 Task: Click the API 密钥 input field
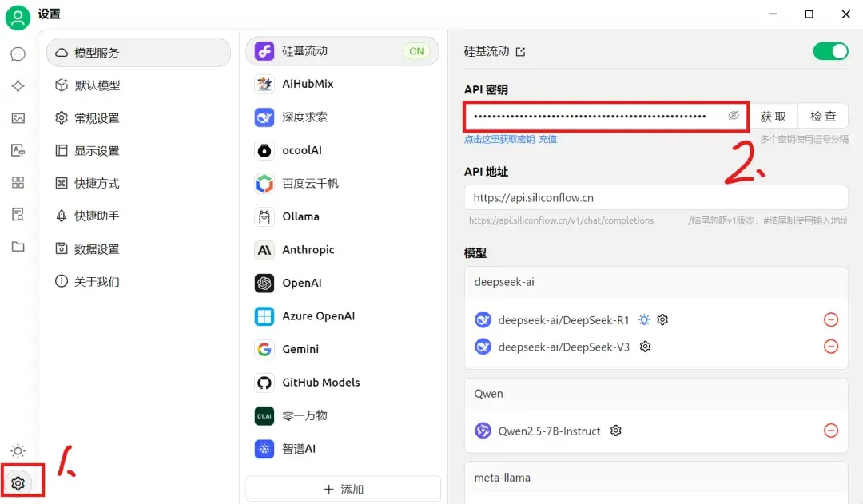coord(606,116)
